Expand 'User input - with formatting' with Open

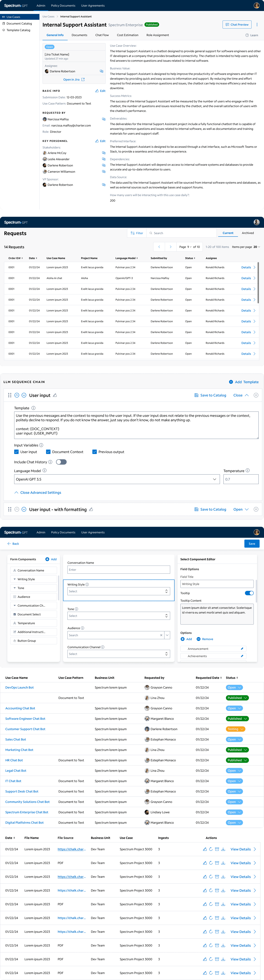tap(241, 509)
